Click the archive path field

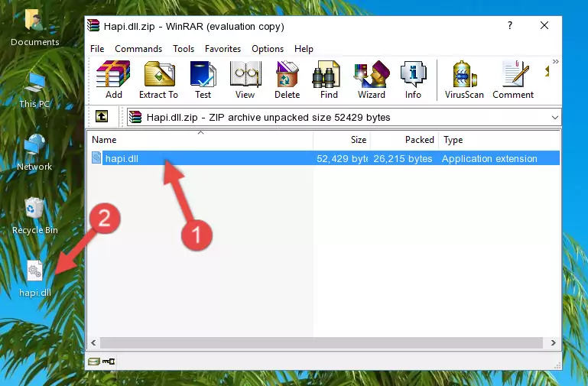coord(344,117)
